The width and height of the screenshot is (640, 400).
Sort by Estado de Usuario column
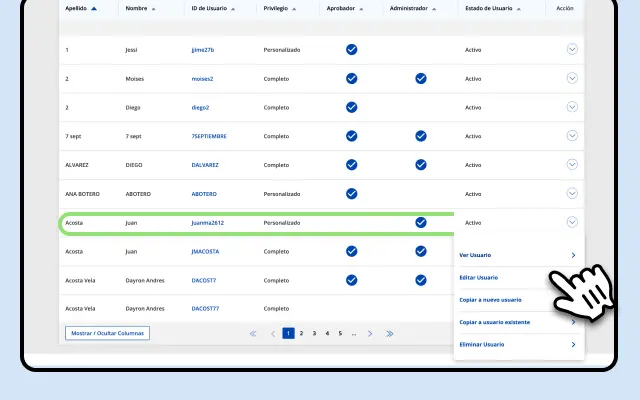pos(493,8)
